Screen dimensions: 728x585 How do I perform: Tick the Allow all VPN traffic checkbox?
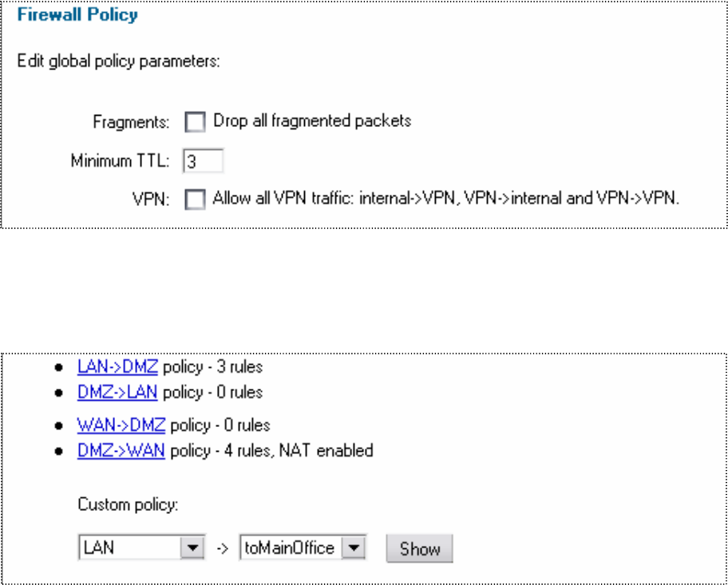(x=195, y=200)
